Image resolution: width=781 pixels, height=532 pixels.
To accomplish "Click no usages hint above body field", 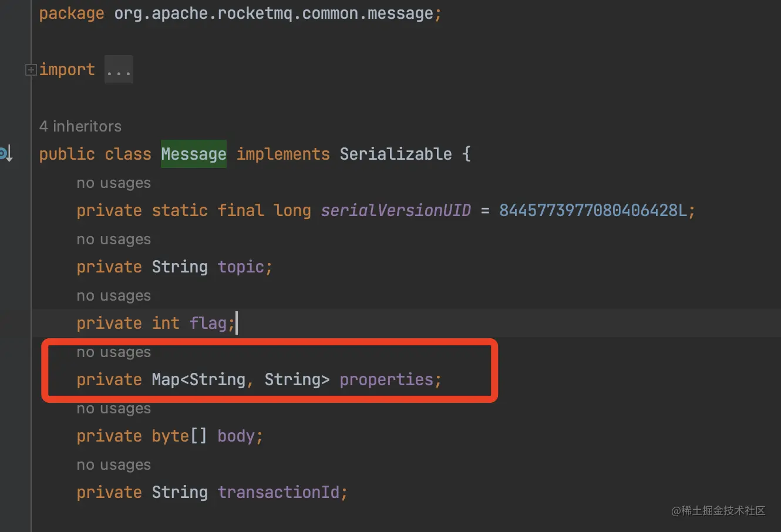I will pyautogui.click(x=113, y=409).
